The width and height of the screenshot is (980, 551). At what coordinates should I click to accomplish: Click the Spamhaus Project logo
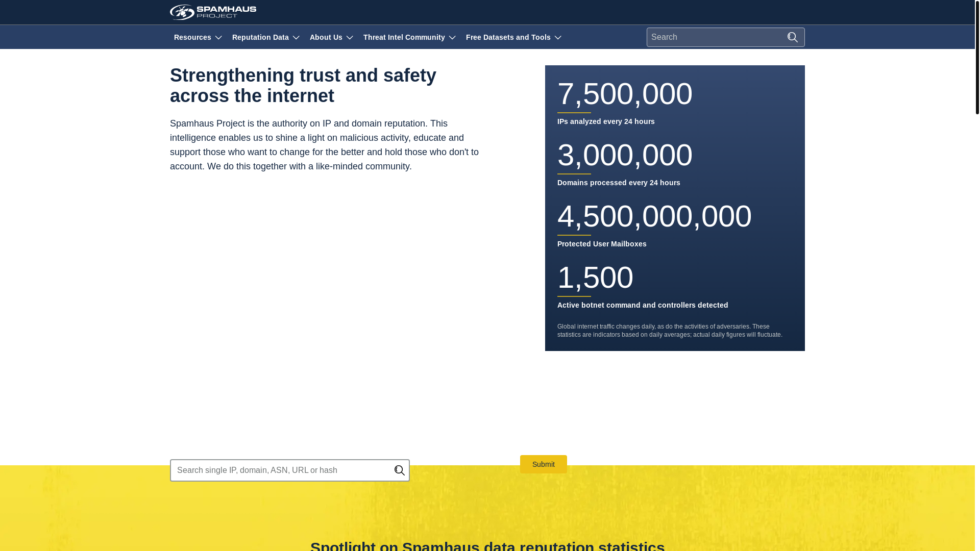click(x=213, y=12)
